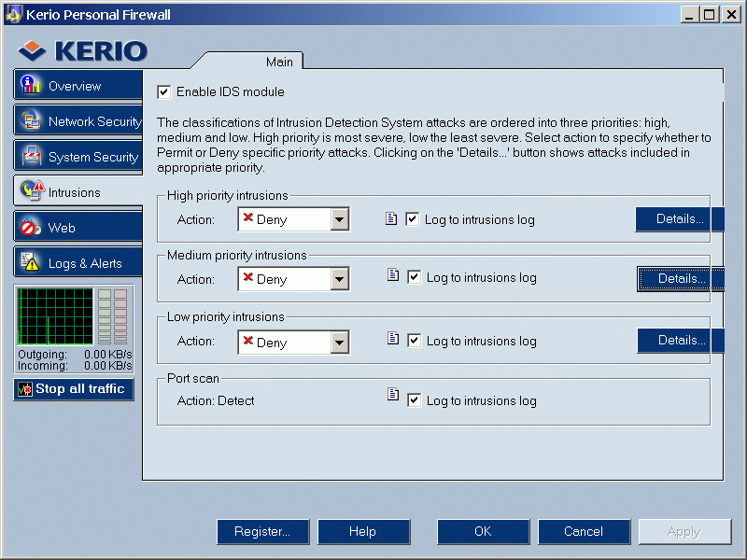Open the System Security section

point(78,156)
